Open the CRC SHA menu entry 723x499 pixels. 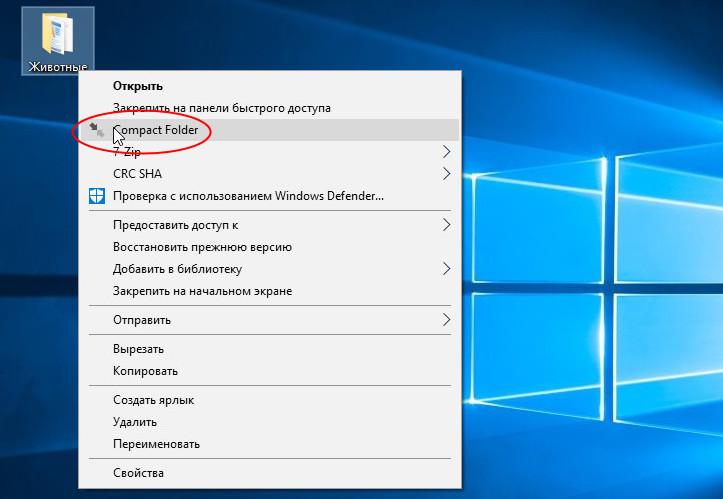point(270,174)
